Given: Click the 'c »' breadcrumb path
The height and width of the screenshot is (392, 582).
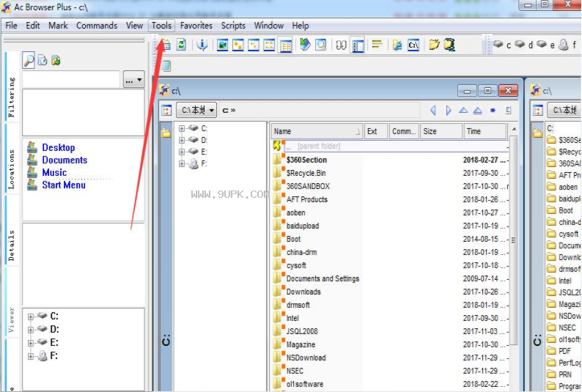Looking at the screenshot, I should (x=229, y=110).
